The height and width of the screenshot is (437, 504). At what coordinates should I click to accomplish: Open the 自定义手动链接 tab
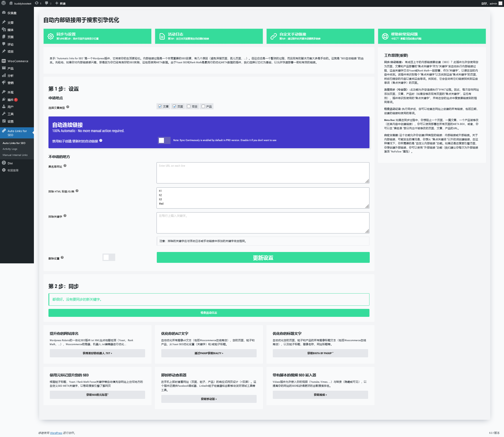[x=320, y=36]
